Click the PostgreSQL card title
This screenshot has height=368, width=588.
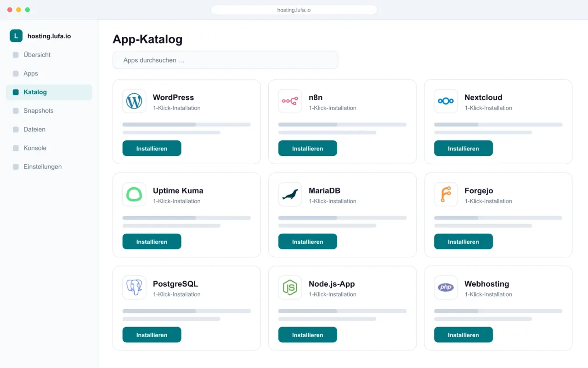pos(175,284)
